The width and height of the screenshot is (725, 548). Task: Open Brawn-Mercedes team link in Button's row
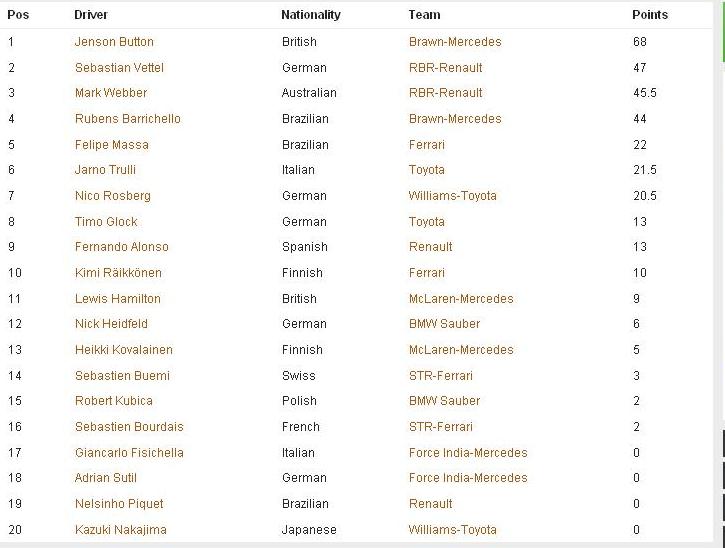455,42
